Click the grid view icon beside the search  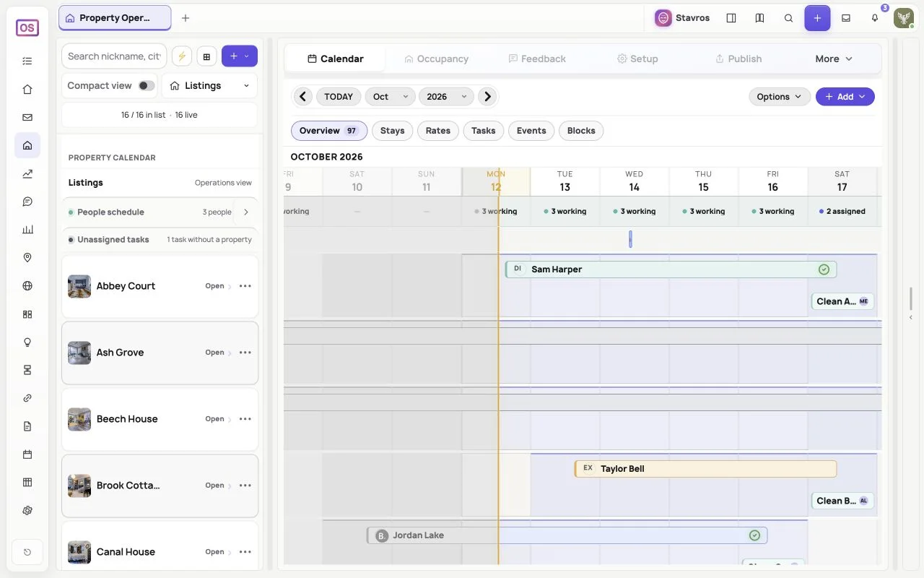(206, 56)
